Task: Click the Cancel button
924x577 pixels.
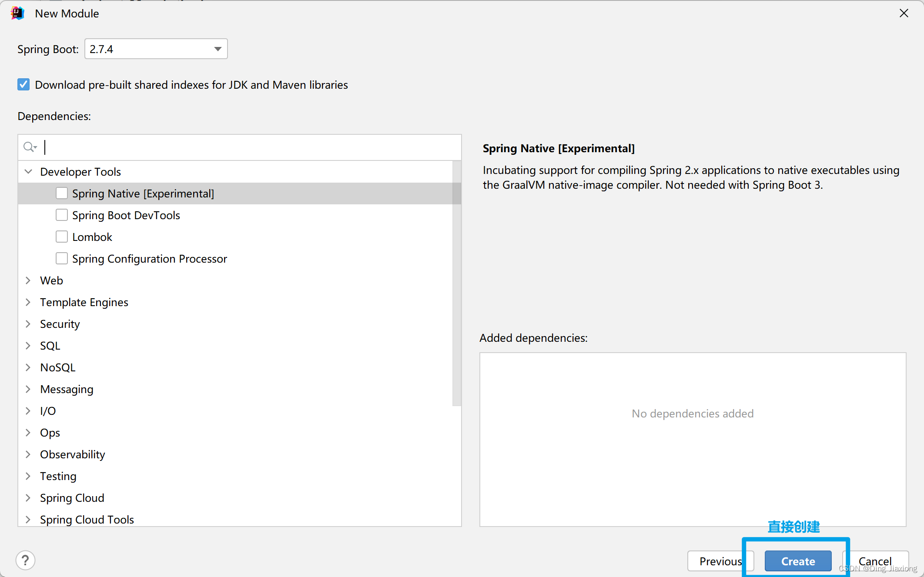Action: click(x=875, y=561)
